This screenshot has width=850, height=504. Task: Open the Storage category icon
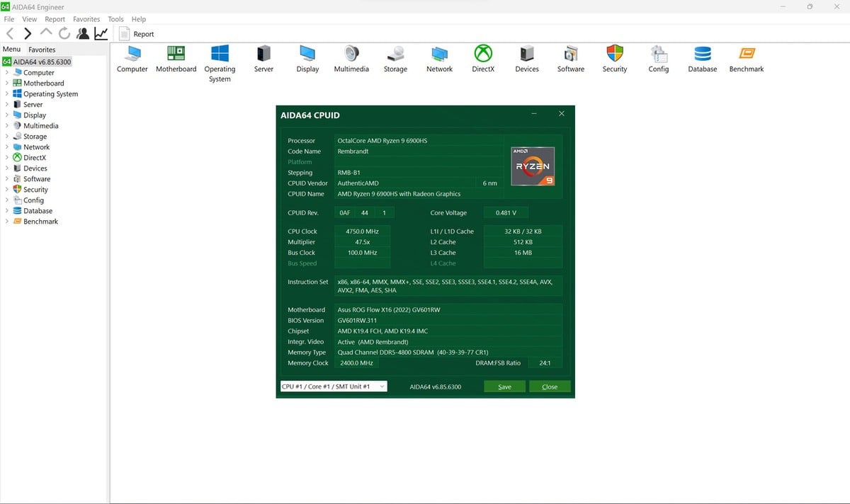point(395,59)
